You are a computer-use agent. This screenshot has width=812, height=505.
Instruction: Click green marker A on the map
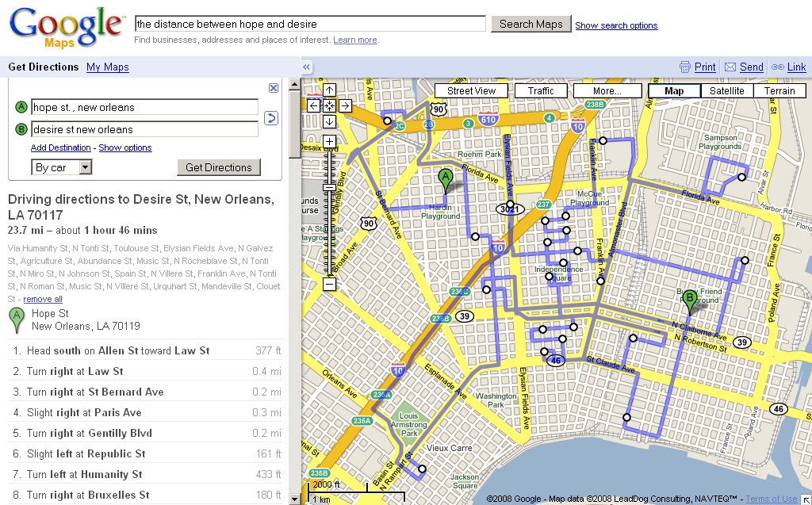click(445, 180)
